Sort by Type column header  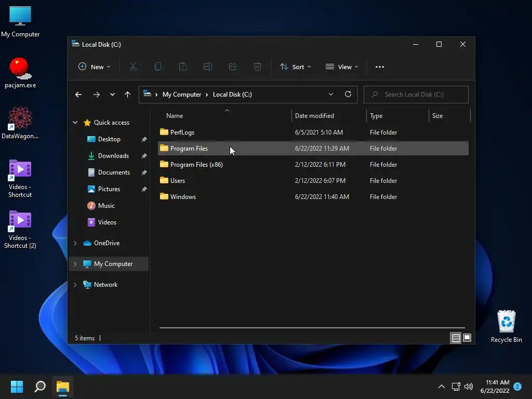pos(376,116)
